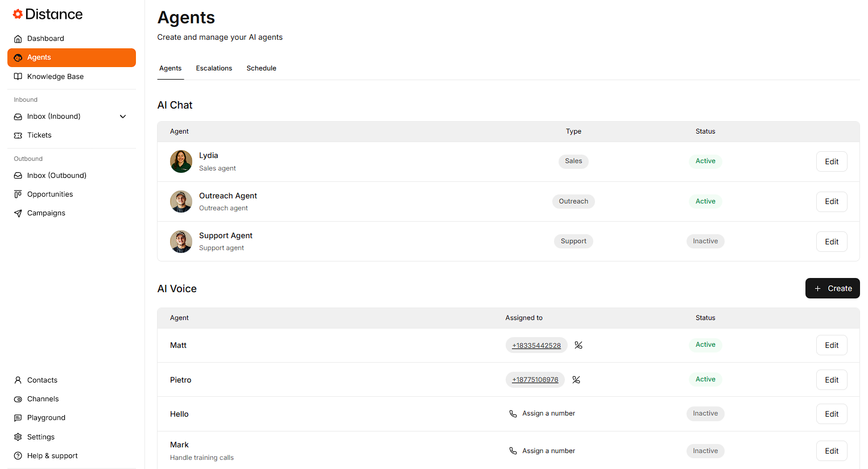
Task: Open Settings from sidebar
Action: (41, 437)
